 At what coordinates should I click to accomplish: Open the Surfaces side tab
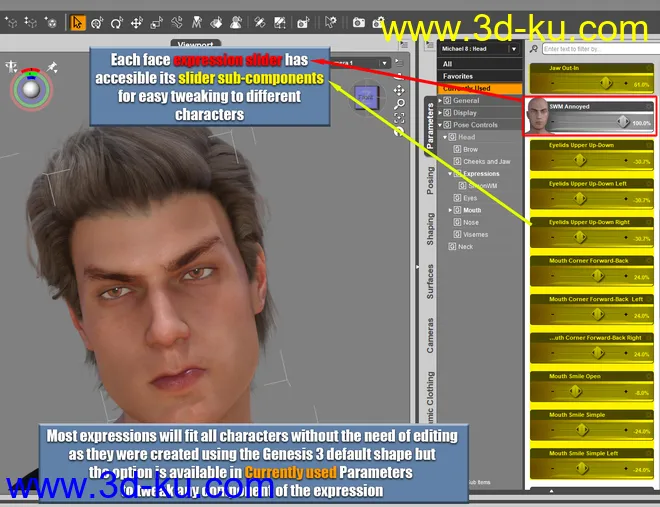(430, 282)
